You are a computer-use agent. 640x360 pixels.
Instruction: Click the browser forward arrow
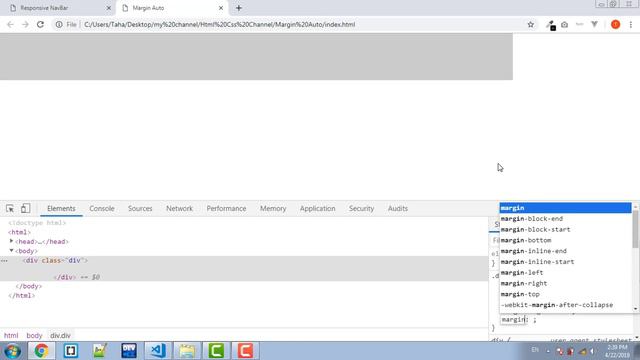25,24
